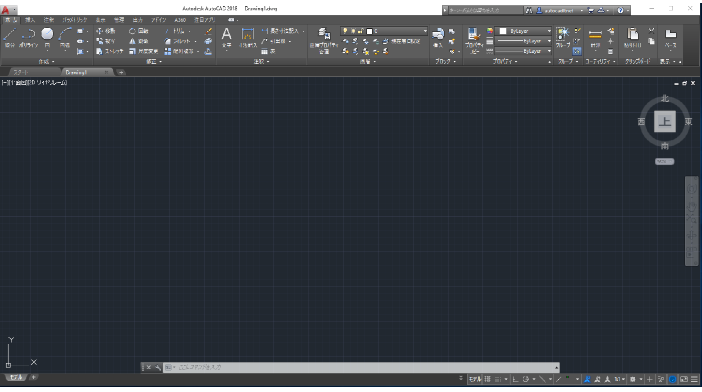The width and height of the screenshot is (702, 392).
Task: Open 画層プロパティ管理 (Layer Properties)
Action: coord(324,40)
